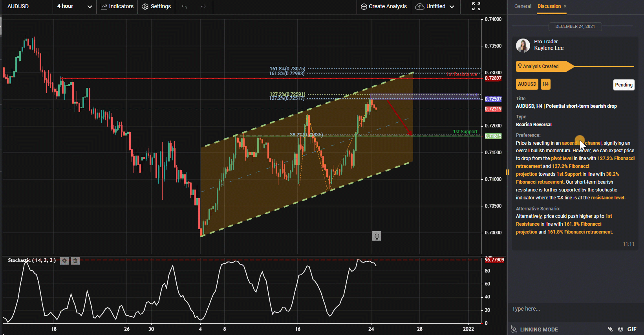Click the attachment paperclip icon
The height and width of the screenshot is (335, 644).
(610, 329)
